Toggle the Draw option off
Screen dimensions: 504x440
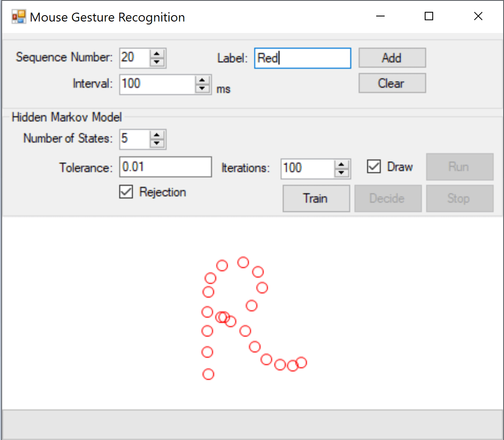click(x=374, y=167)
